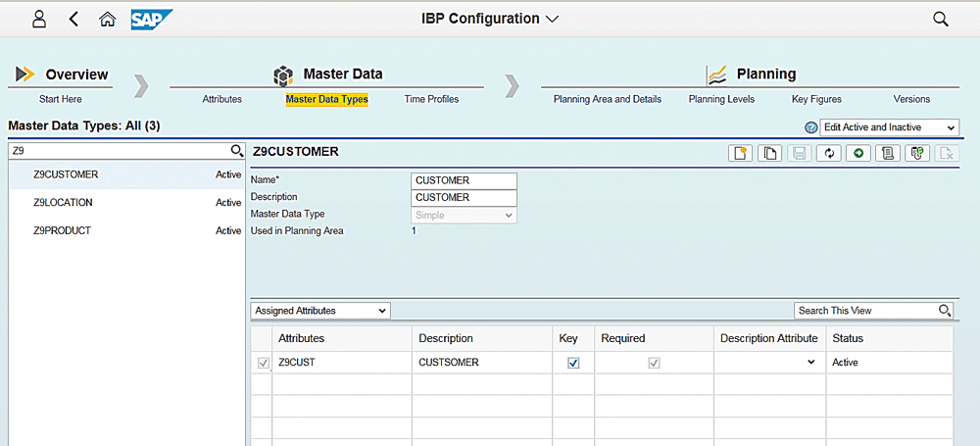
Task: Open the Attributes tab
Action: 221,99
